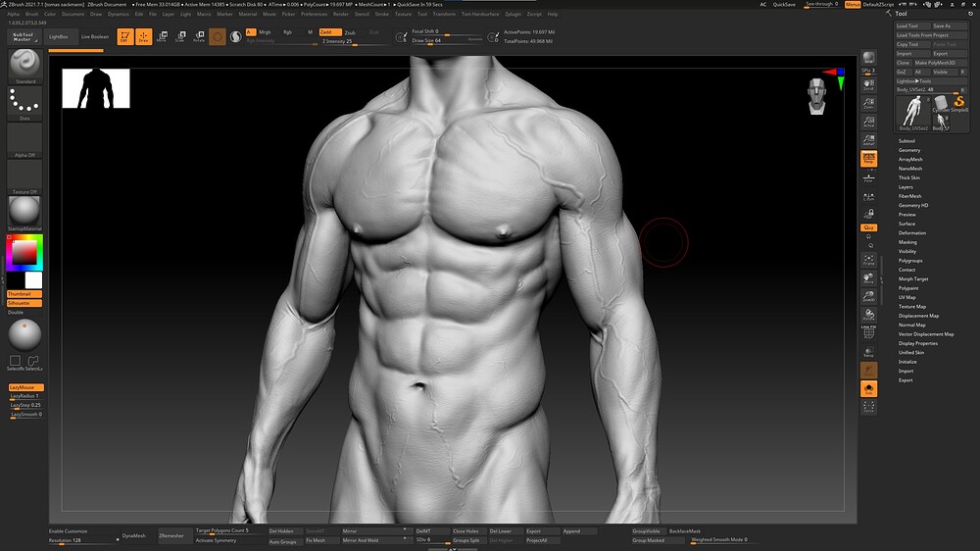The width and height of the screenshot is (980, 551).
Task: Click the L.Sym local symmetry icon
Action: pyautogui.click(x=868, y=196)
